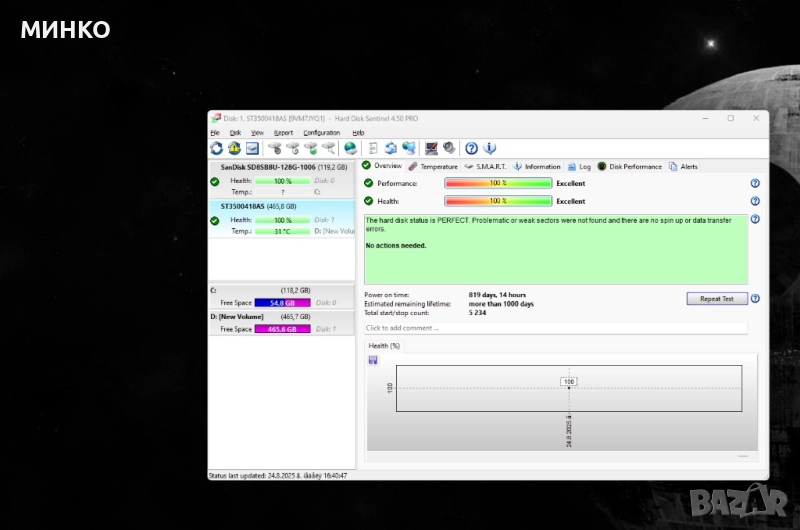The height and width of the screenshot is (530, 800).
Task: Select the SanDisk SD8SB8U-128G disk entry
Action: coord(282,168)
